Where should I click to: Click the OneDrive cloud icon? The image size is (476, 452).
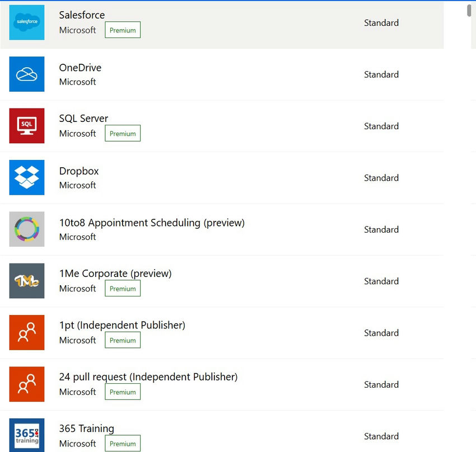[27, 74]
